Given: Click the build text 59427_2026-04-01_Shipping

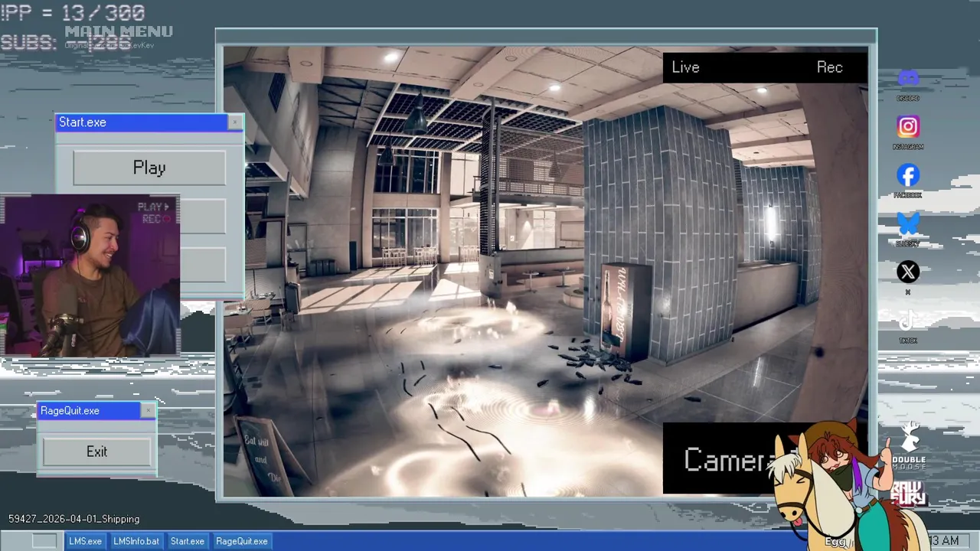Looking at the screenshot, I should coord(73,519).
